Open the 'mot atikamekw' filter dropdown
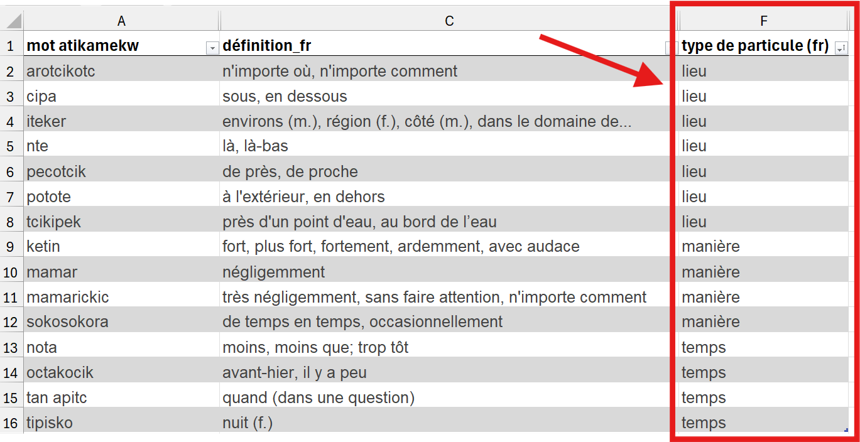 coord(212,49)
